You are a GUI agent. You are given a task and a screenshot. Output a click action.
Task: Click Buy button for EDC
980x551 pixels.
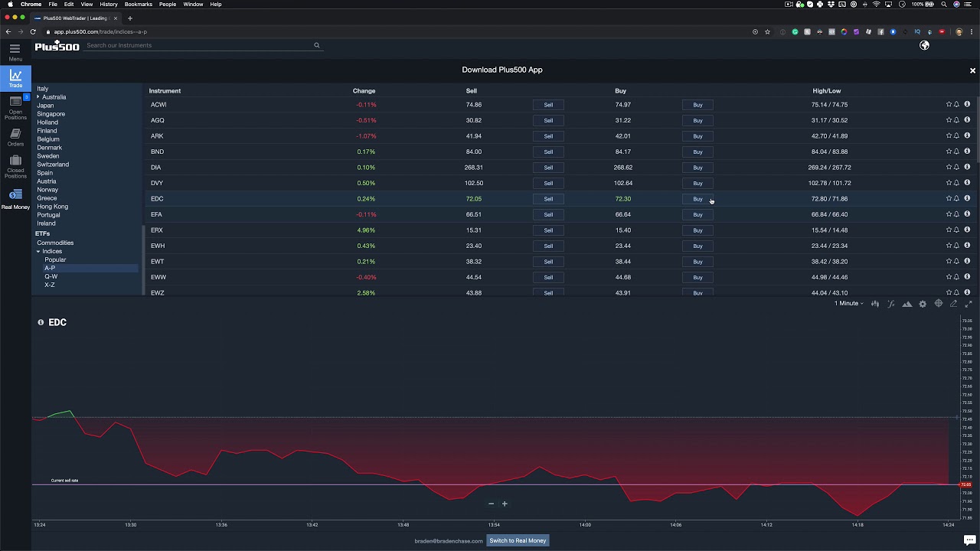coord(697,199)
